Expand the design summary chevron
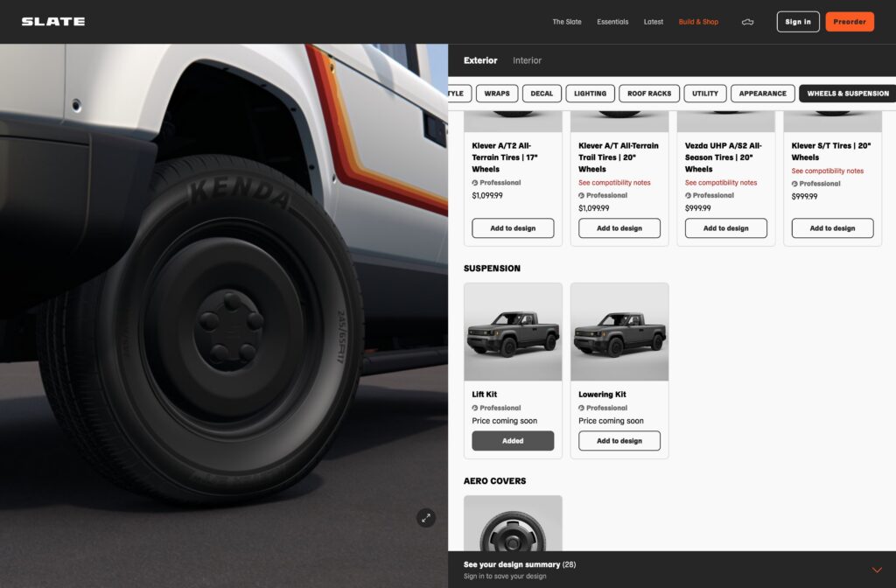 click(877, 570)
